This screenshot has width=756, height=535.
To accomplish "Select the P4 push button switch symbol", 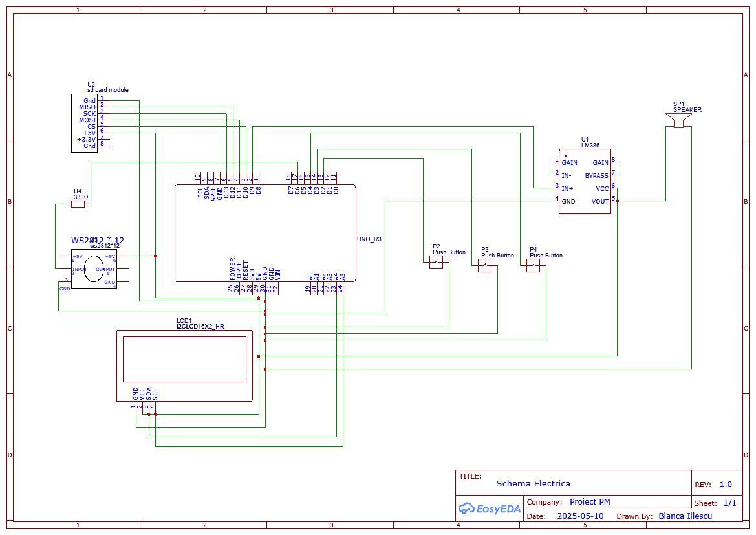I will pos(533,266).
